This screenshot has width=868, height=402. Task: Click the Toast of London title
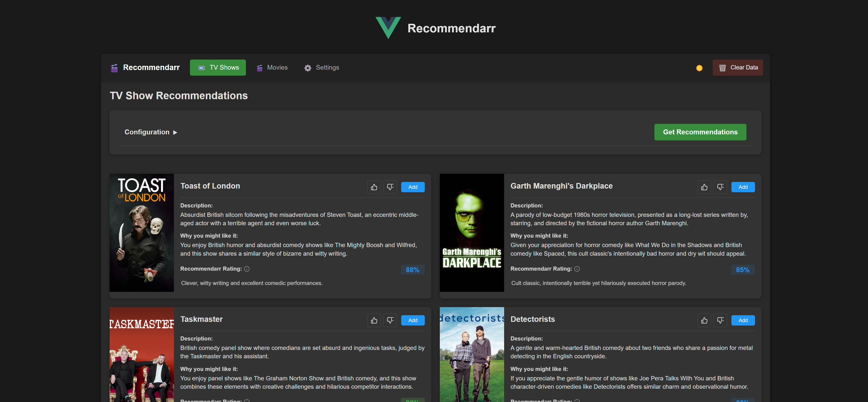tap(210, 186)
